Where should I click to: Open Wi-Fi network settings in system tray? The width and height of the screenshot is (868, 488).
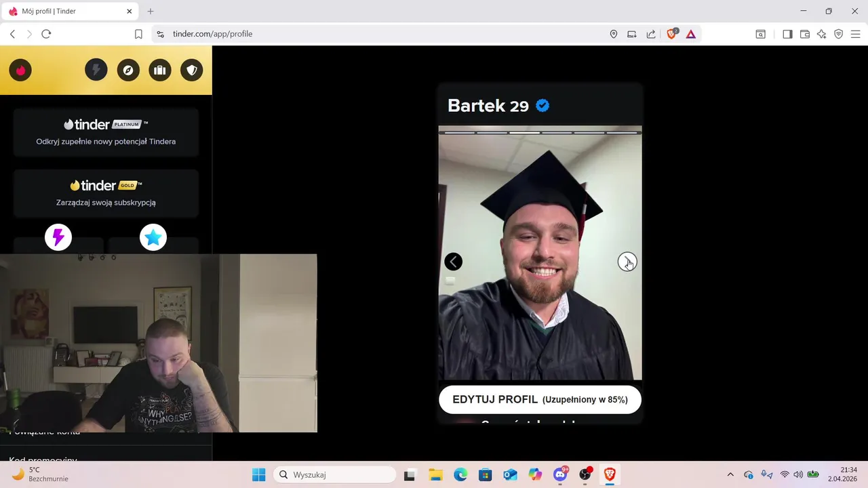point(785,474)
